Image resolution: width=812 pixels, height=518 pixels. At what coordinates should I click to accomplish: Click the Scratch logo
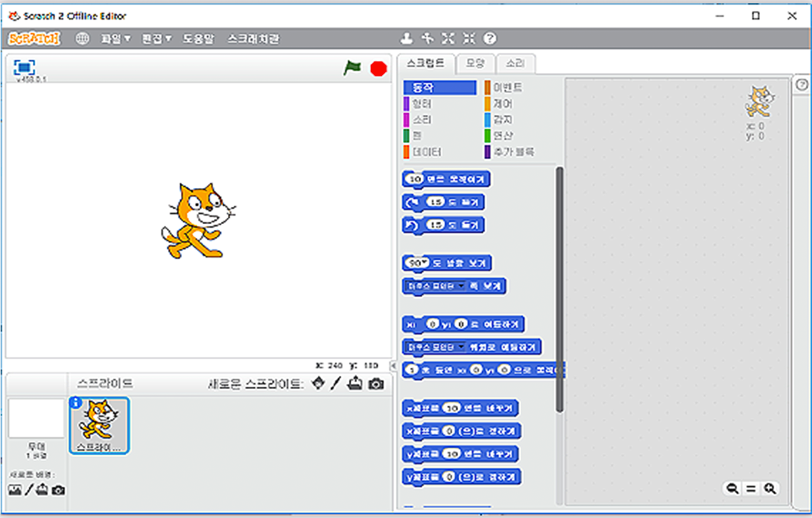coord(34,39)
